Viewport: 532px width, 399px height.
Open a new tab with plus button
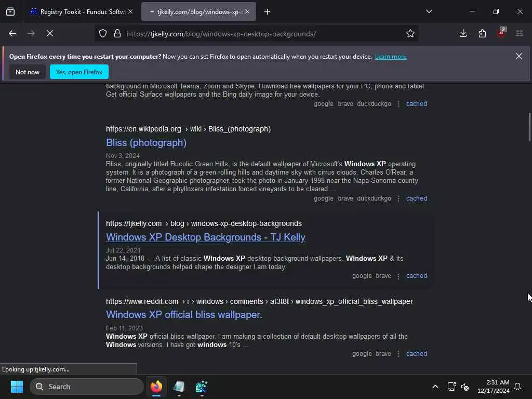pyautogui.click(x=268, y=12)
